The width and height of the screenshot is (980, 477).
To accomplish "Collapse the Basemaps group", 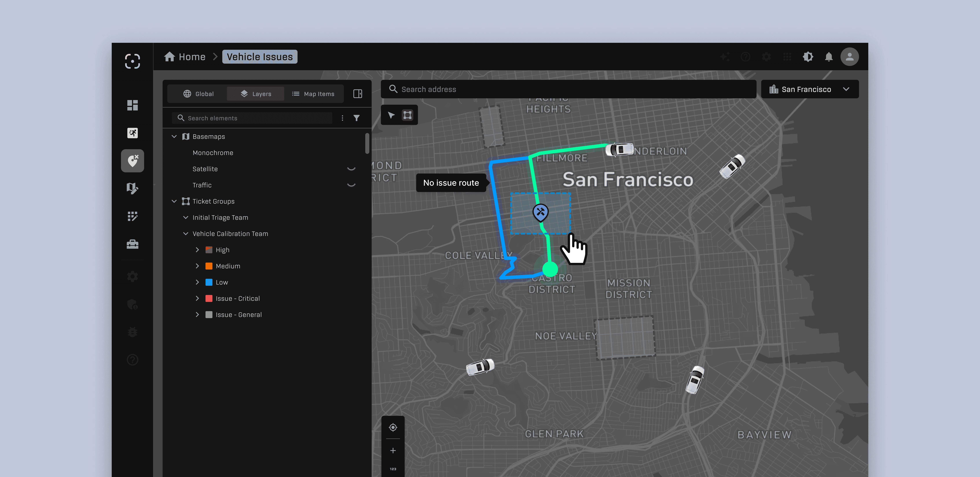I will click(x=174, y=136).
